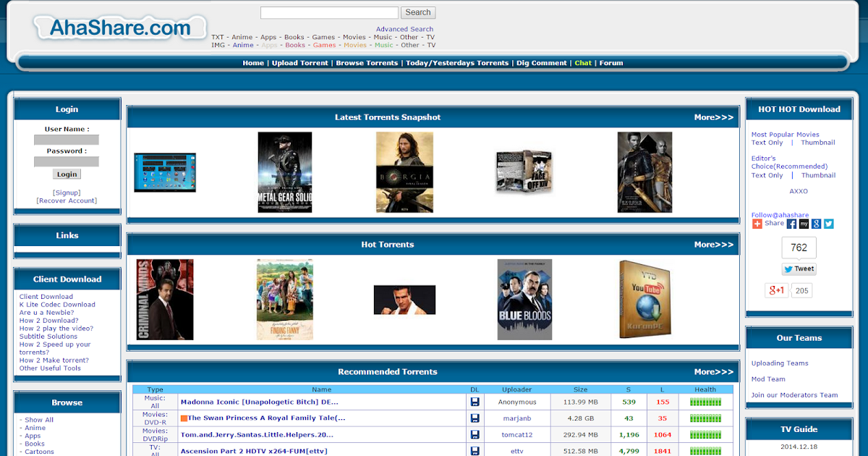
Task: Open Dig Comment in navigation bar
Action: [542, 63]
